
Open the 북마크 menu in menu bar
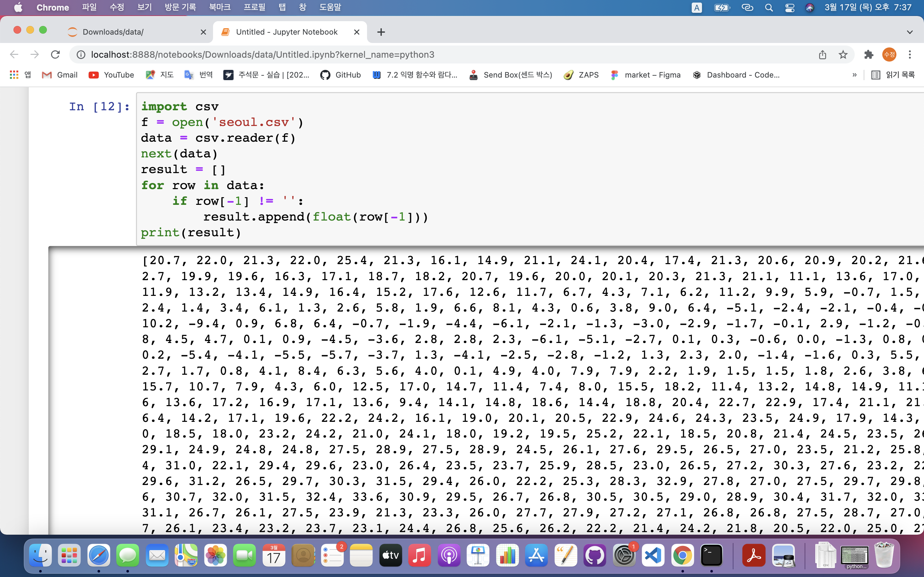click(219, 8)
